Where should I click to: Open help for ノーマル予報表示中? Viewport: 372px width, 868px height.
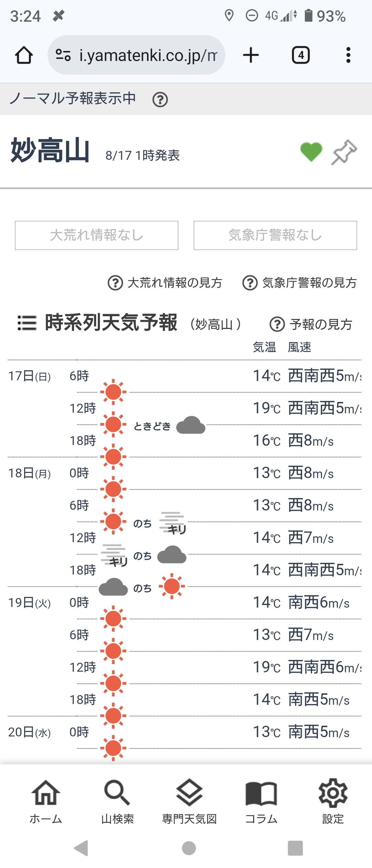pos(160,100)
